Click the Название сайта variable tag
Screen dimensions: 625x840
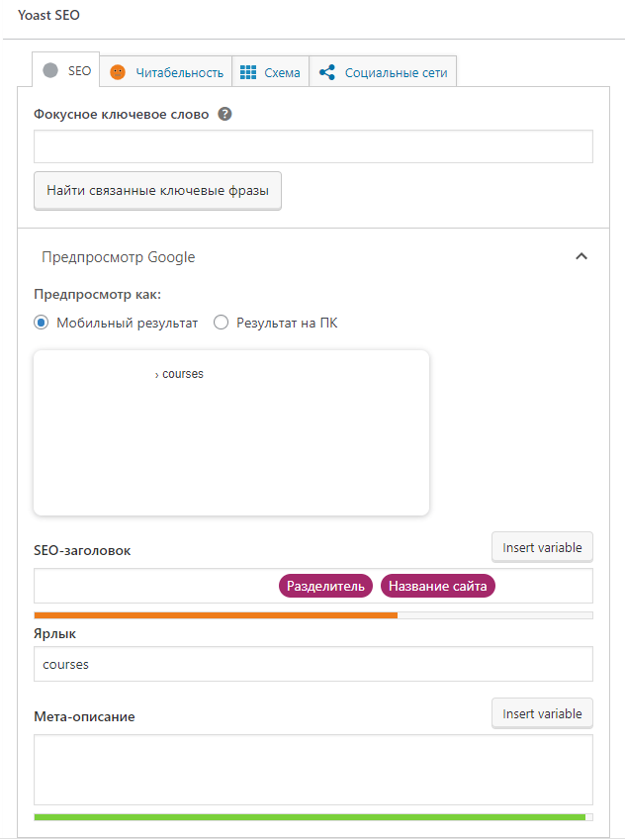(x=438, y=586)
